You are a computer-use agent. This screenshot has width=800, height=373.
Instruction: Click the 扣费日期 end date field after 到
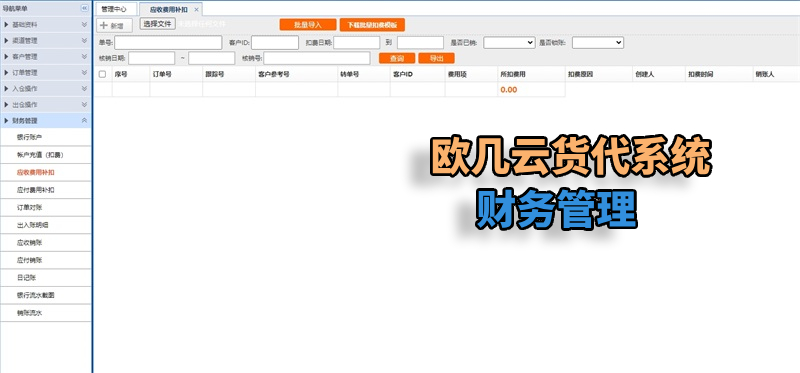420,43
